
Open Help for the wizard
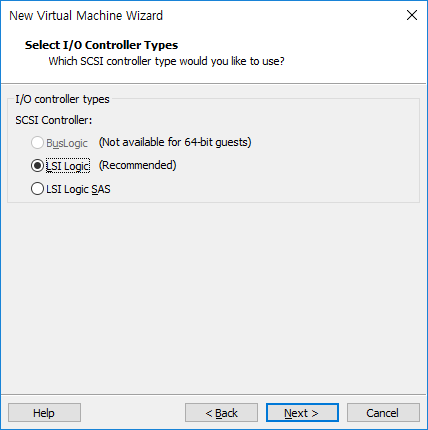pos(44,413)
